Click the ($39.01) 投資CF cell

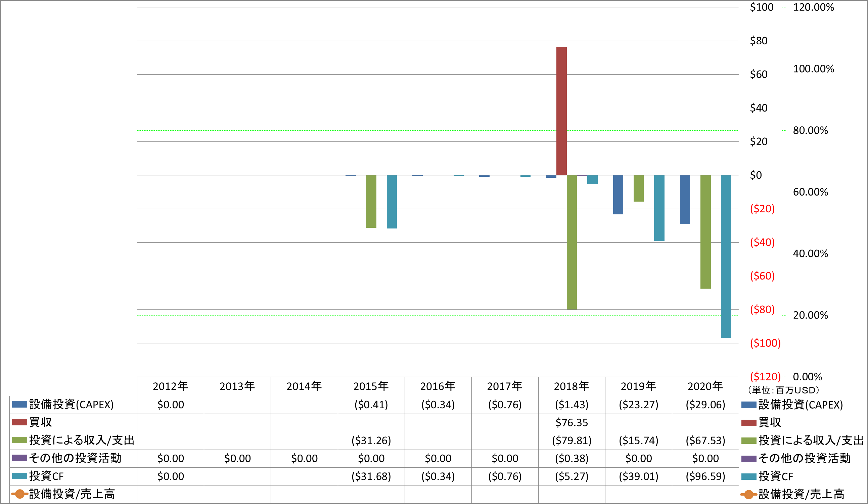pos(638,476)
